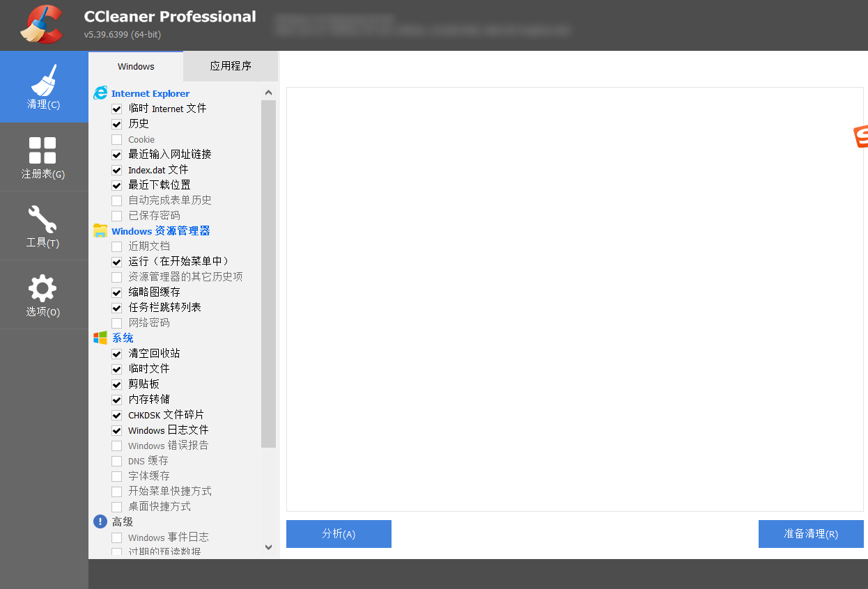This screenshot has width=868, height=589.
Task: Enable 字体缓存 checkbox
Action: [116, 477]
